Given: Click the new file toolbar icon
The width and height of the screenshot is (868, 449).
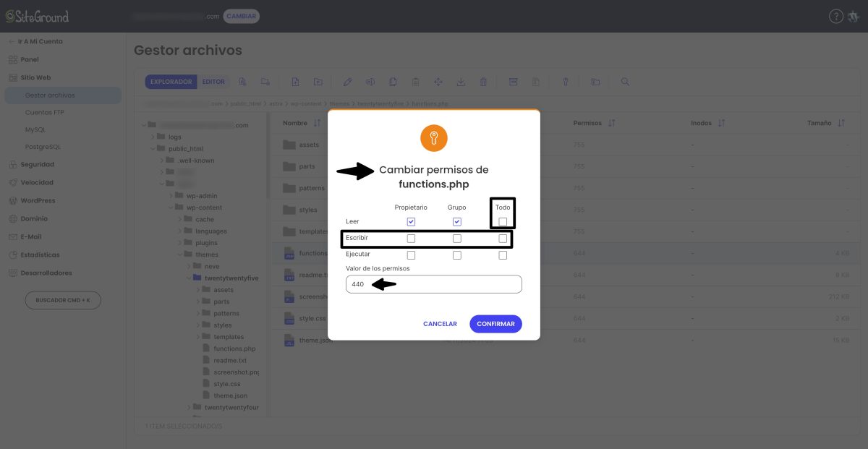Looking at the screenshot, I should [243, 82].
